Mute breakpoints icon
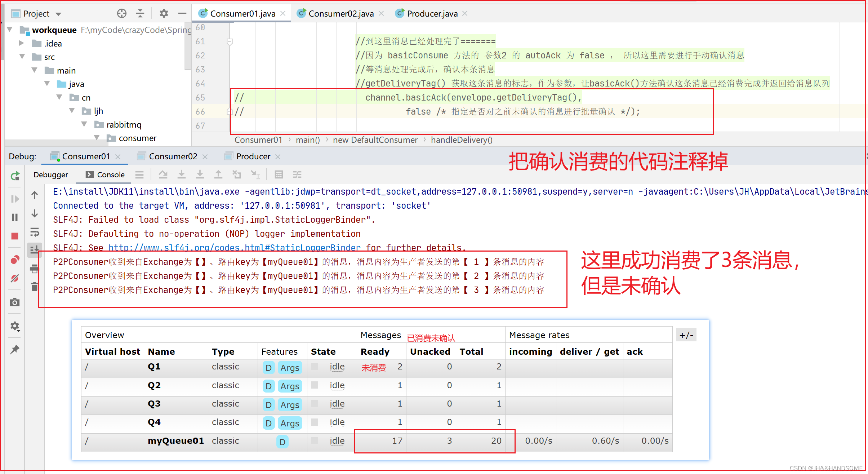The height and width of the screenshot is (474, 868). [15, 278]
